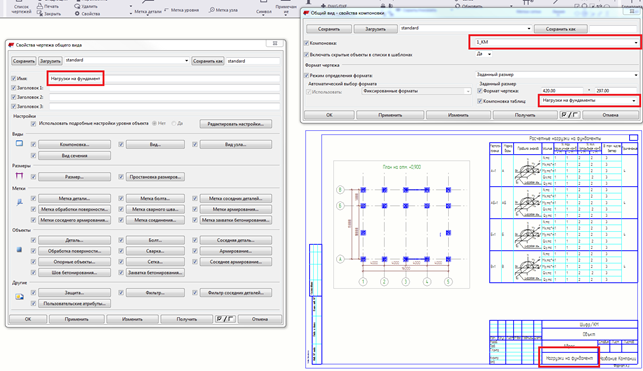Click Применить in layout properties dialog
The height and width of the screenshot is (371, 643).
tap(390, 115)
